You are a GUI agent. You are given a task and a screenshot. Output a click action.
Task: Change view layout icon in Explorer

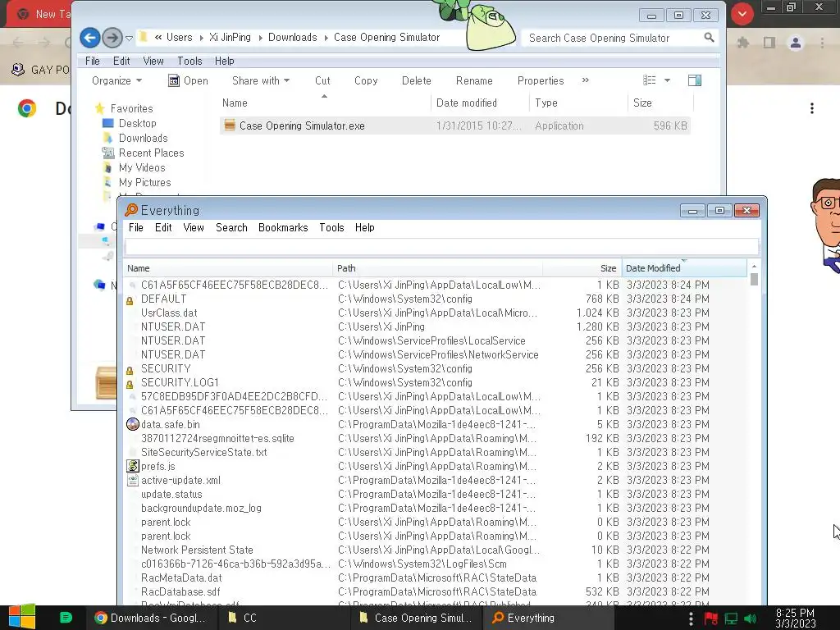(650, 80)
